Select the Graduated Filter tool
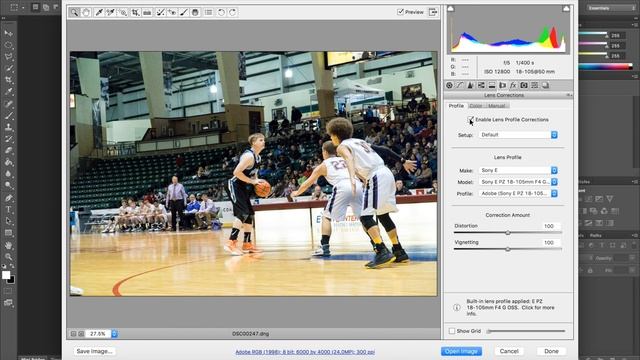This screenshot has width=640, height=360. click(x=196, y=12)
